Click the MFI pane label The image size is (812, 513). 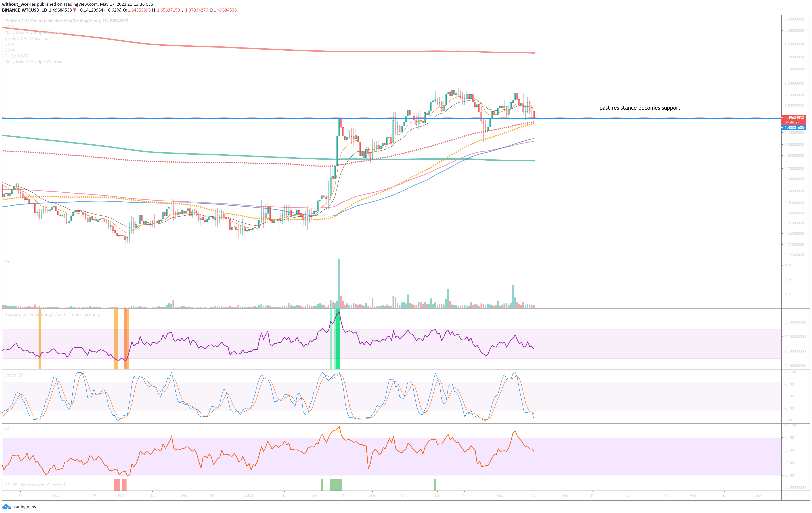[x=9, y=429]
